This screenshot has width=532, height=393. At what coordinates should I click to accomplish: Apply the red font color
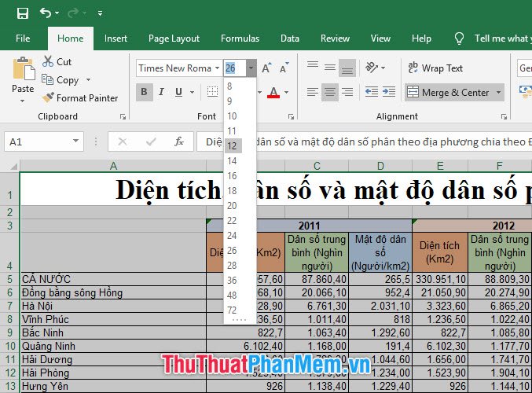pyautogui.click(x=273, y=92)
